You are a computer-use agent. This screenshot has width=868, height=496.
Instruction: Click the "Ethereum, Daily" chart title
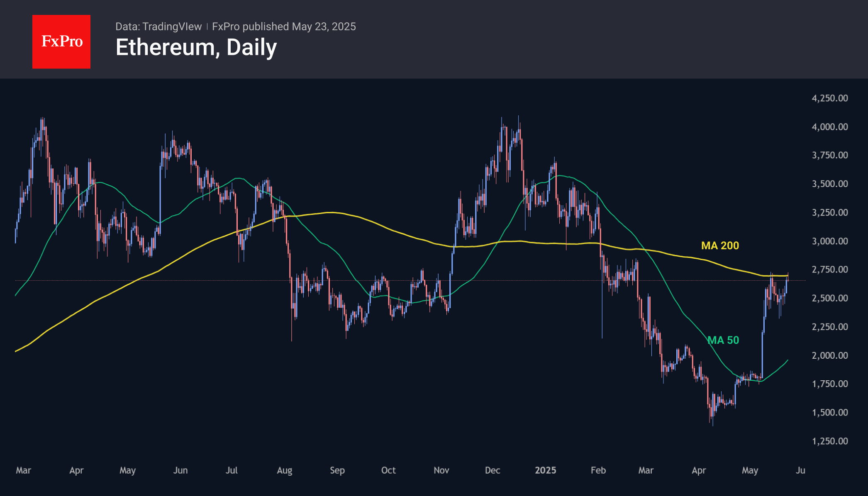tap(196, 47)
